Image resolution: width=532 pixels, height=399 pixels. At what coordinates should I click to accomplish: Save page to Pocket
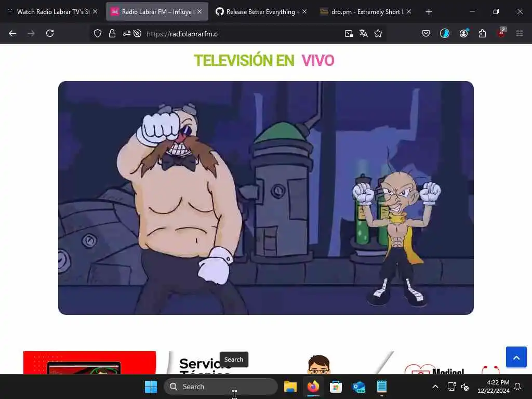tap(426, 33)
